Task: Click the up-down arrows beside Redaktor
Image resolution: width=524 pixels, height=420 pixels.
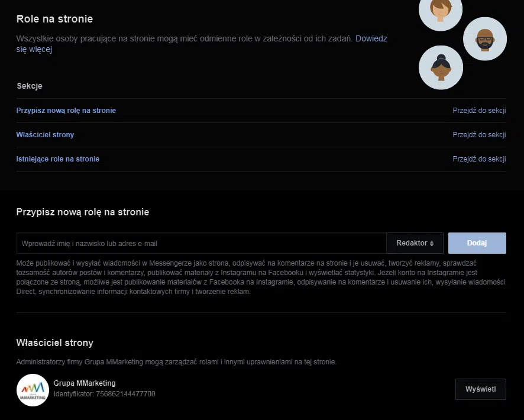Action: point(431,244)
